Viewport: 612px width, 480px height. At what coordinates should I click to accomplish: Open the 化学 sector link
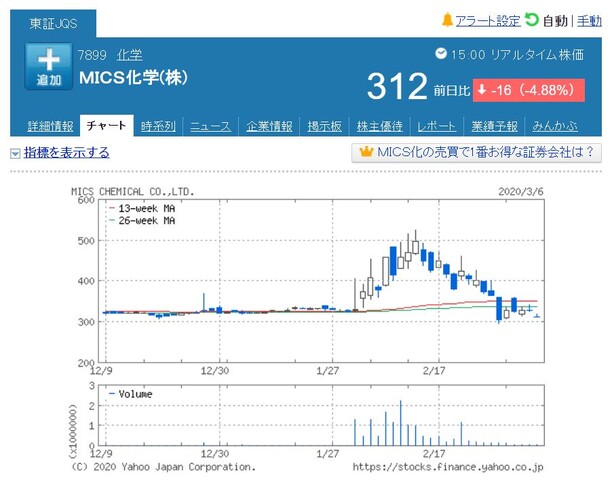130,55
